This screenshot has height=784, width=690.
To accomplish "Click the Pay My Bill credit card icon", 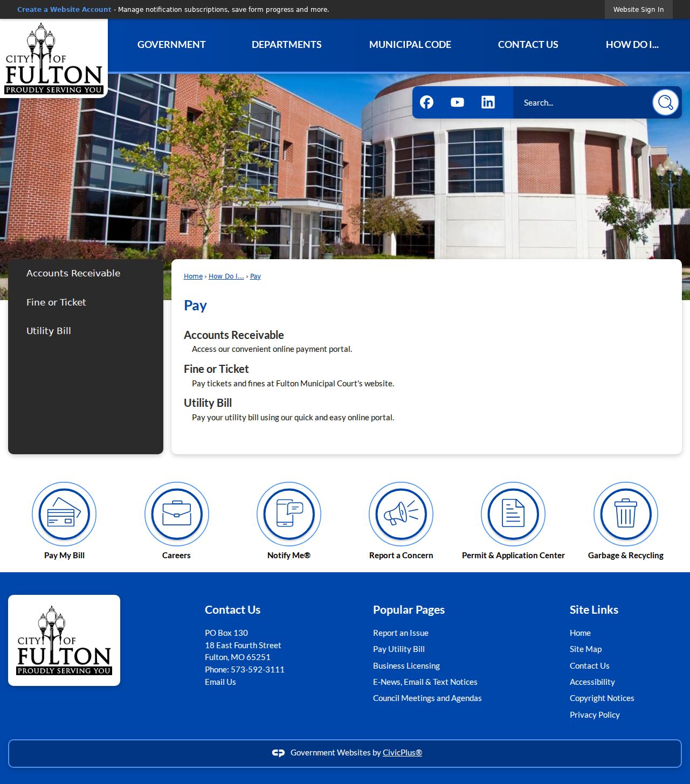I will 64,514.
